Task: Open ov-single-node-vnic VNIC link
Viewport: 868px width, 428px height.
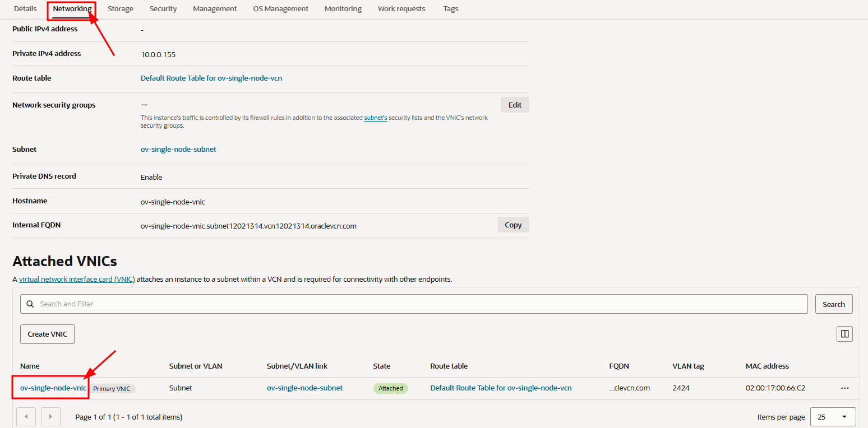Action: pos(53,388)
